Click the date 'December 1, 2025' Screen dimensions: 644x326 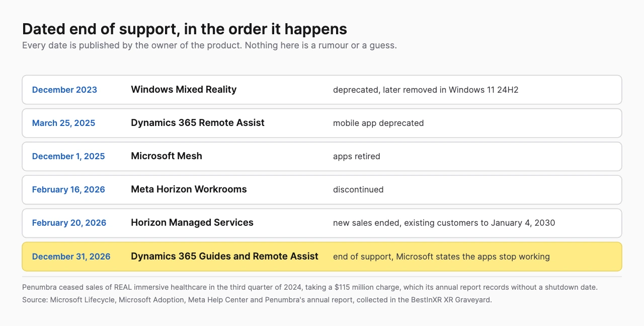(68, 156)
